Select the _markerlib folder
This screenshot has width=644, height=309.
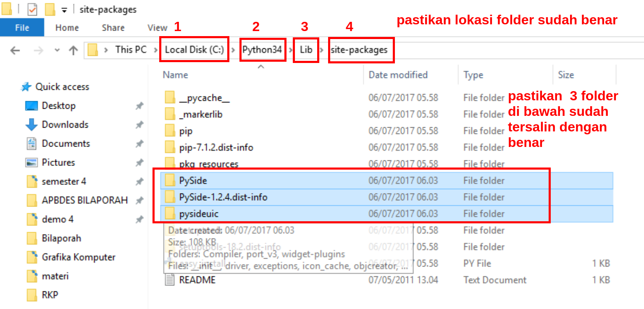point(201,114)
